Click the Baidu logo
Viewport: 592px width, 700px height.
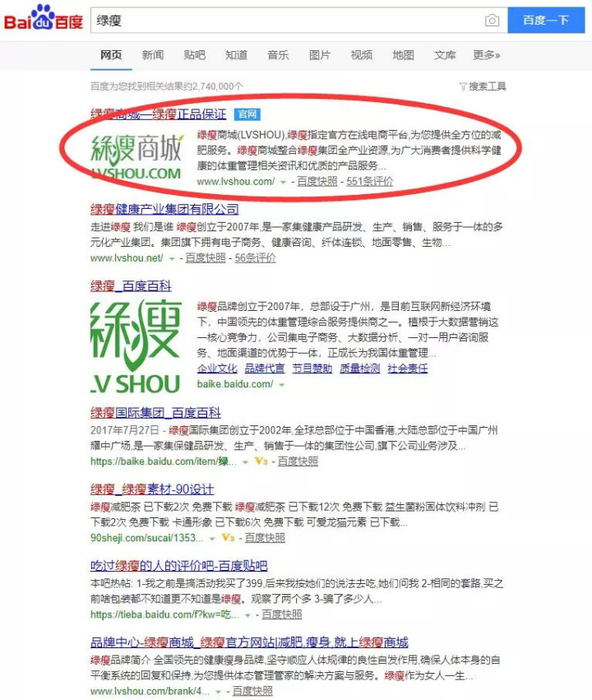coord(44,18)
